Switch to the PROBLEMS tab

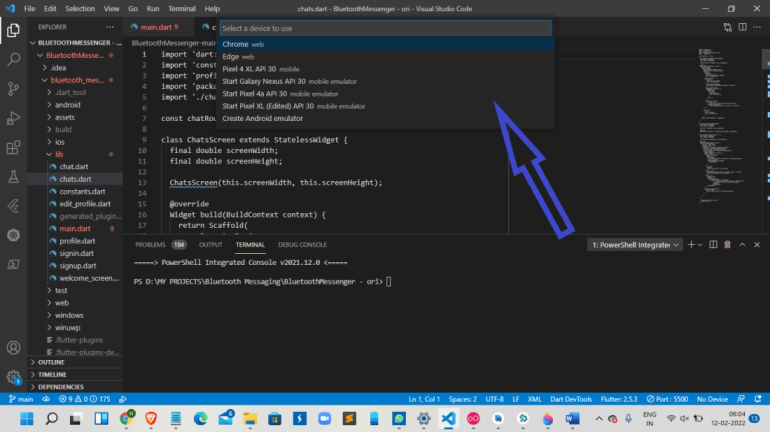(150, 244)
